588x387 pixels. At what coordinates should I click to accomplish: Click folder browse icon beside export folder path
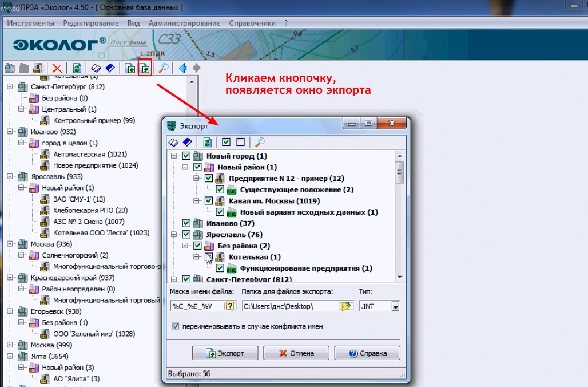click(x=345, y=306)
